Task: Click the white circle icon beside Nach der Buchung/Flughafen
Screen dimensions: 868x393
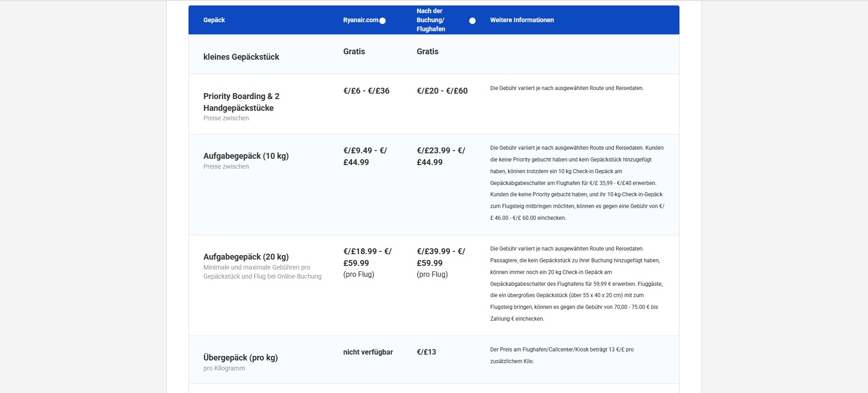Action: (x=472, y=21)
